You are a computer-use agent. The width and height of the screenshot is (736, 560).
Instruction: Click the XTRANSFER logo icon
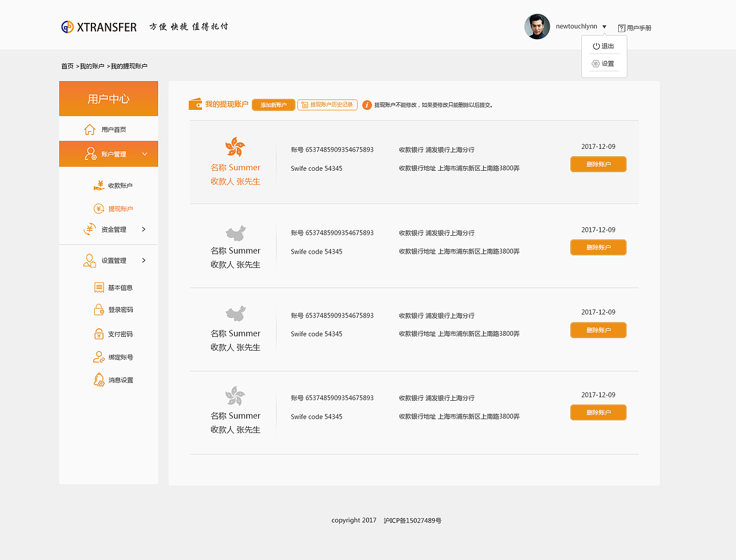pyautogui.click(x=68, y=27)
